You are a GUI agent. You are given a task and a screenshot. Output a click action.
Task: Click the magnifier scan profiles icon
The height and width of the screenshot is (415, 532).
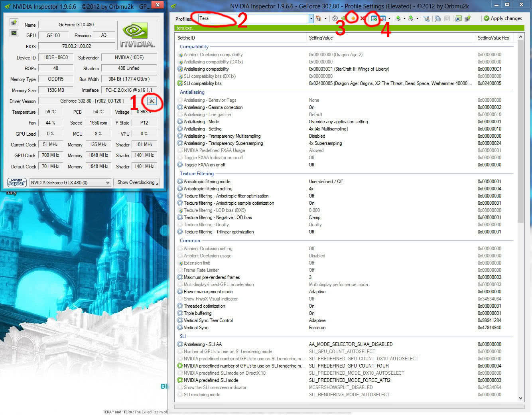click(437, 18)
